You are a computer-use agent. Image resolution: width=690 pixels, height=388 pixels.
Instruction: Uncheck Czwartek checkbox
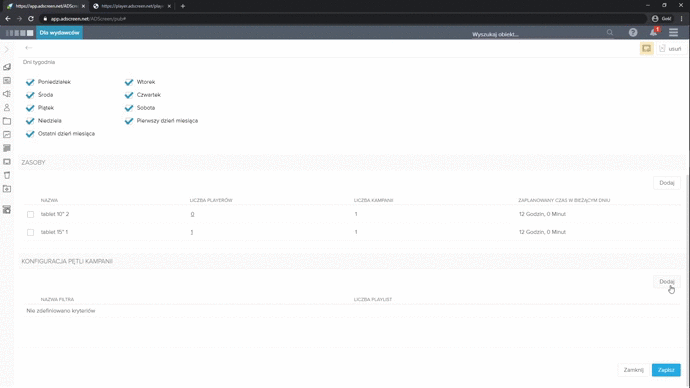129,95
